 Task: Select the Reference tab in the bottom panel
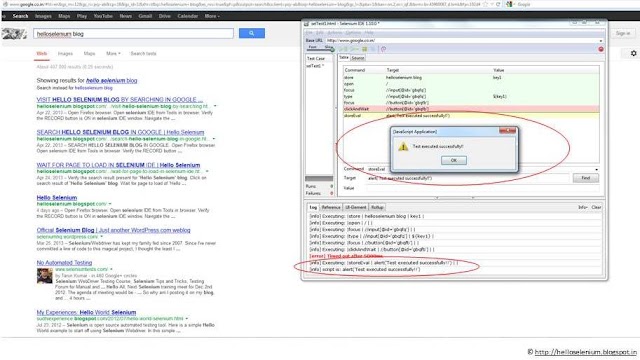point(331,207)
